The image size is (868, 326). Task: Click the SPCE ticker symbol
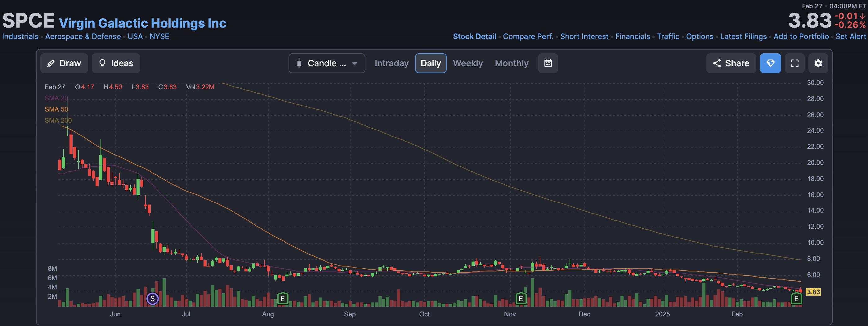[x=28, y=20]
